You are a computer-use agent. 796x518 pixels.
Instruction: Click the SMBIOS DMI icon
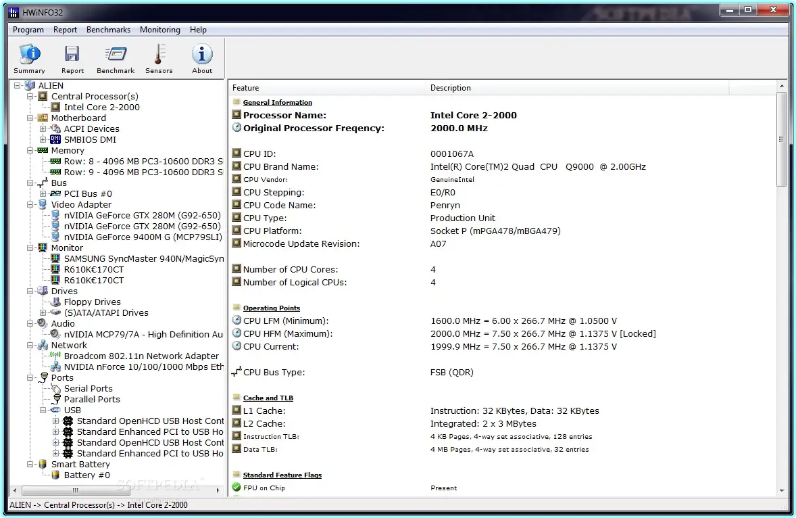(55, 139)
